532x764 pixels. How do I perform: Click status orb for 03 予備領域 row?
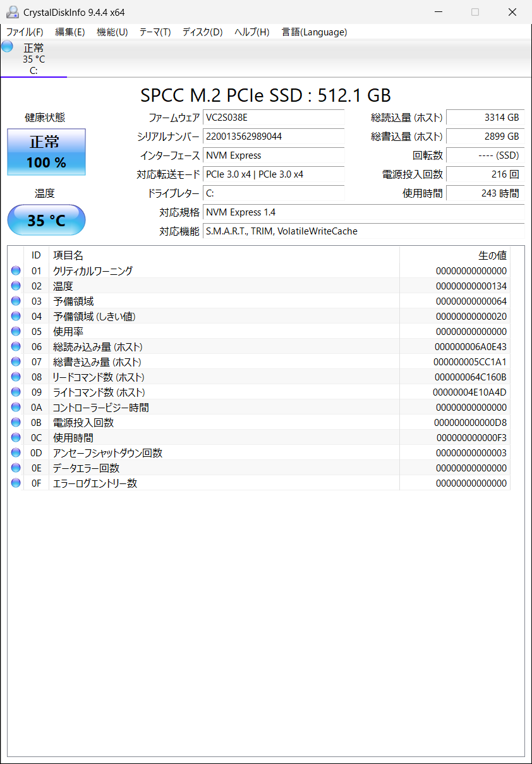tap(16, 301)
